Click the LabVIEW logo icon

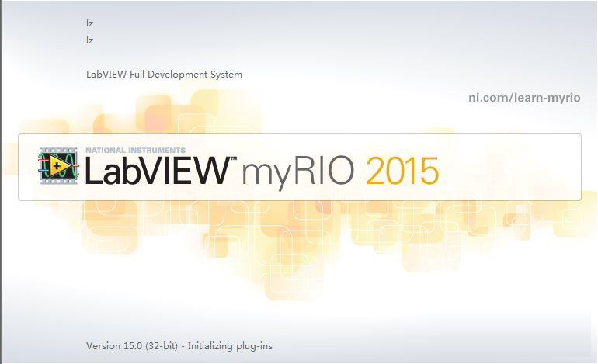(58, 166)
